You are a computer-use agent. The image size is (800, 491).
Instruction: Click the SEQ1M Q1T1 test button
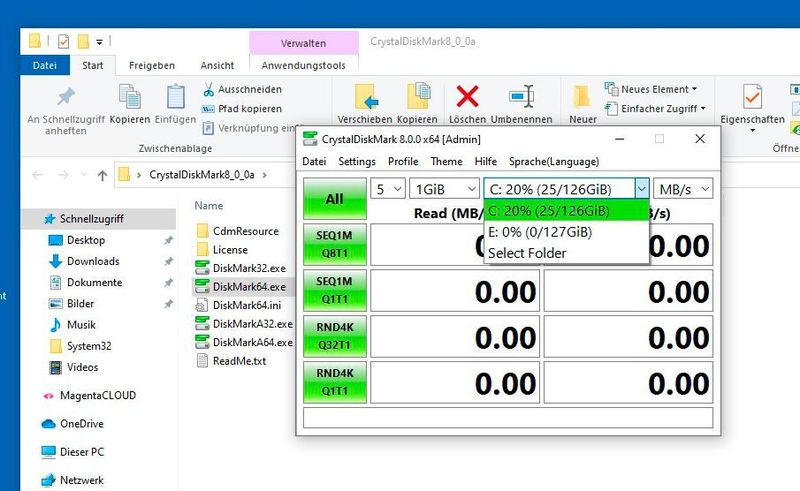(335, 290)
